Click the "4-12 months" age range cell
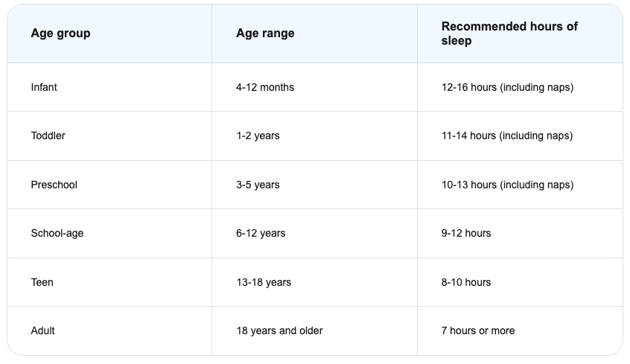Screen dimensions: 630x364 click(x=265, y=87)
